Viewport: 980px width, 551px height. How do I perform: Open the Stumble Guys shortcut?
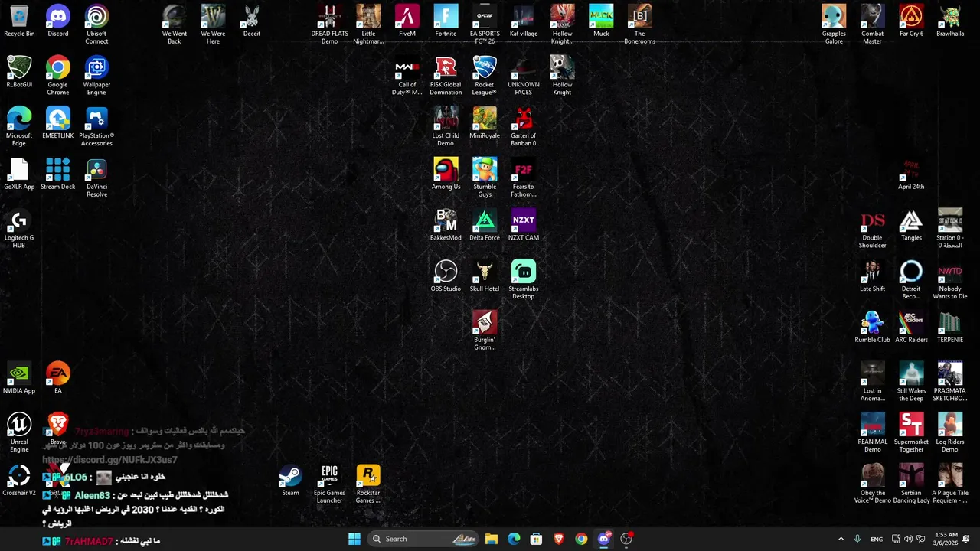[485, 178]
